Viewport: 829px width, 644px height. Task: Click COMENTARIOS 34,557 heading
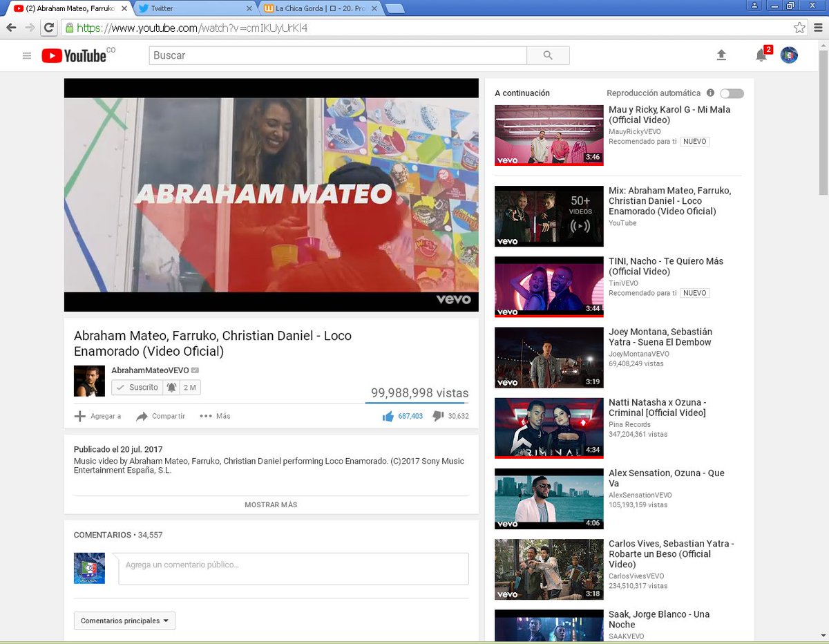(118, 535)
